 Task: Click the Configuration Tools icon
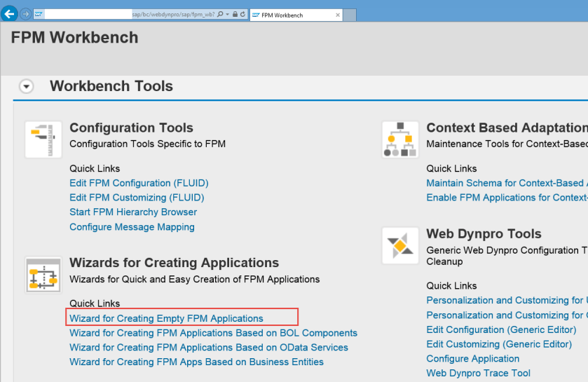pyautogui.click(x=43, y=139)
